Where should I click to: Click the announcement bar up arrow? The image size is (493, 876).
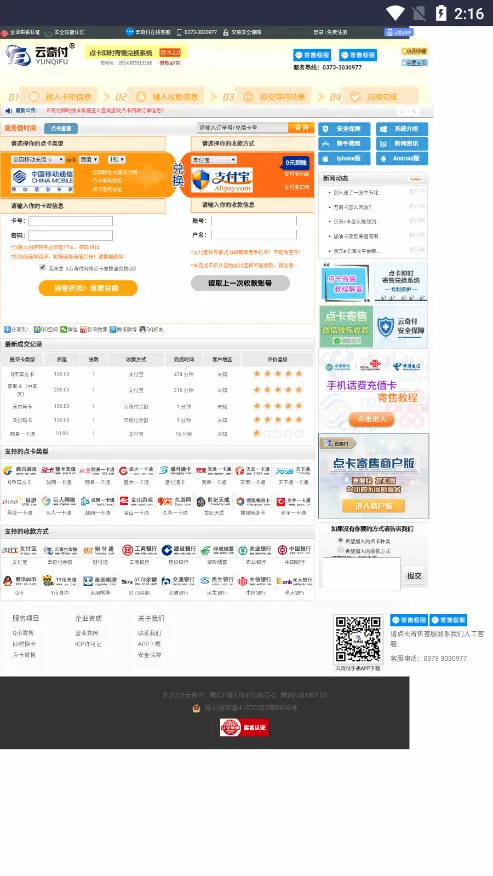[414, 111]
